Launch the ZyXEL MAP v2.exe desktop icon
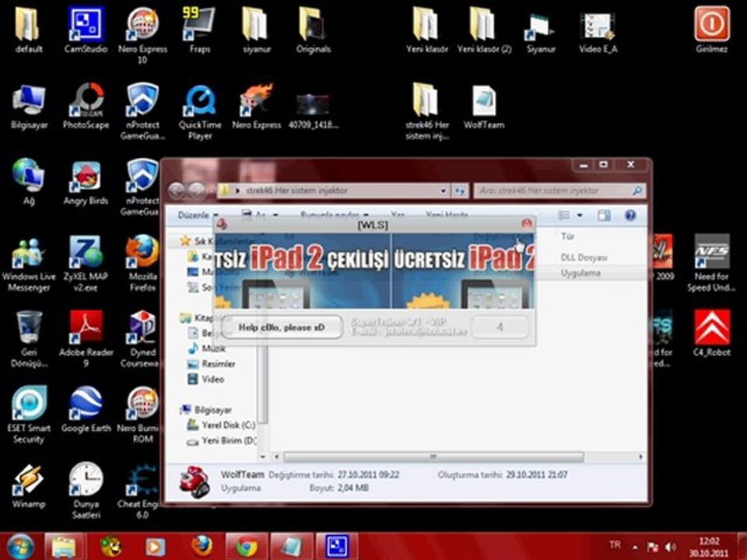The height and width of the screenshot is (560, 747). 86,264
